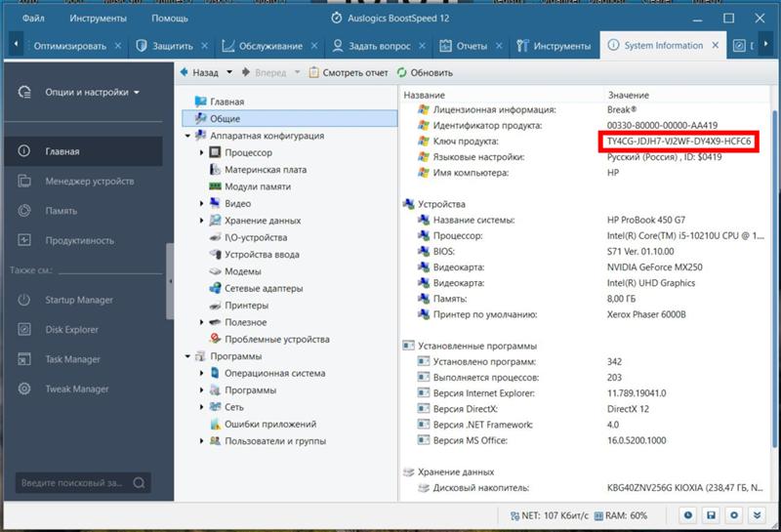Switch to the Защитить tab
Image resolution: width=781 pixels, height=532 pixels.
173,46
